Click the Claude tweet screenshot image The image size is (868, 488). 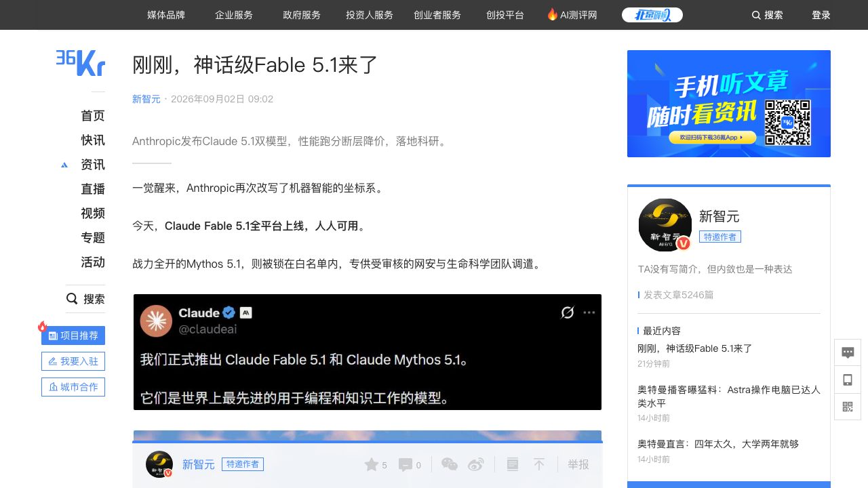coord(368,352)
